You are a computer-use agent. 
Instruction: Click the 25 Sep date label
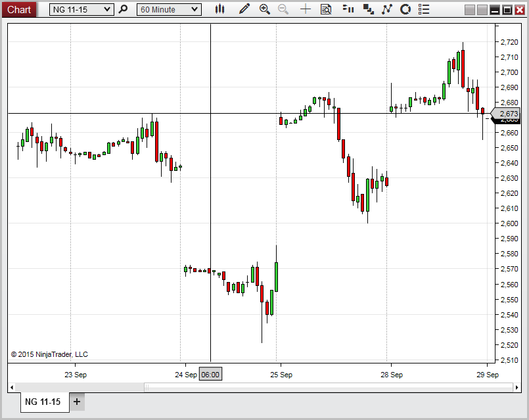coord(281,375)
